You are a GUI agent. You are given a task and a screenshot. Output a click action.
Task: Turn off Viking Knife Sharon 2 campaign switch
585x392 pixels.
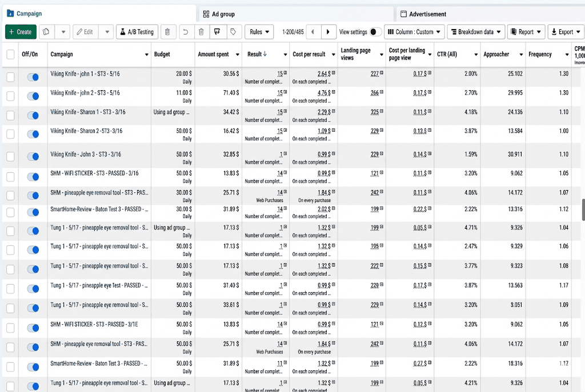[x=33, y=134]
